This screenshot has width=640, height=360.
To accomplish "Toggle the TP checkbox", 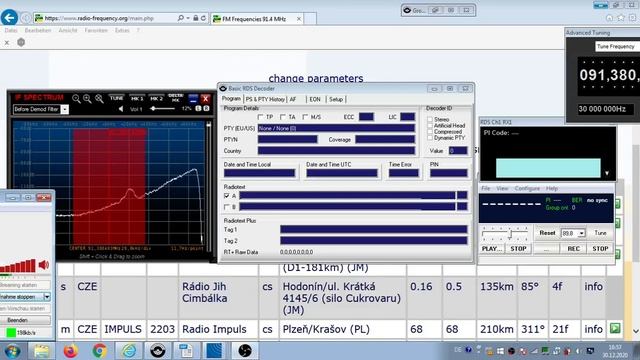I will 260,117.
